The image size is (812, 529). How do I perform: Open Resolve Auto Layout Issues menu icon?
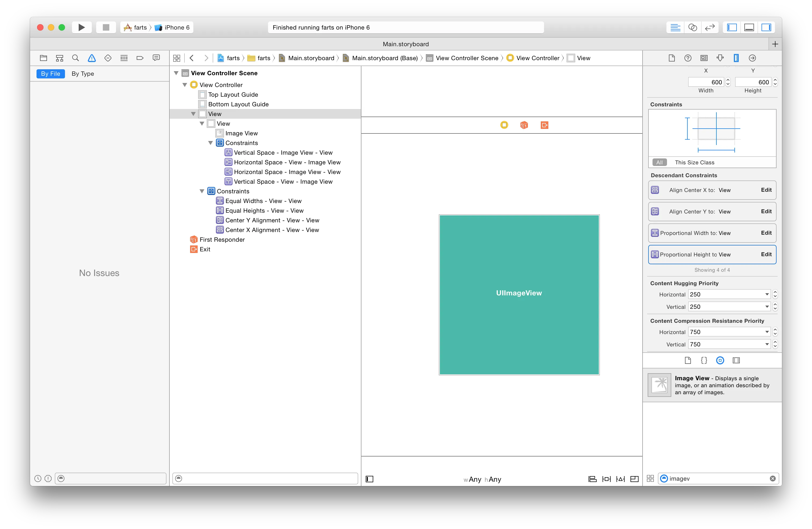[x=621, y=480]
